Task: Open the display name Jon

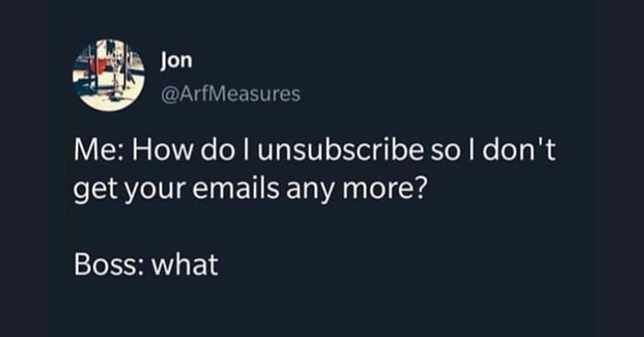Action: click(175, 61)
